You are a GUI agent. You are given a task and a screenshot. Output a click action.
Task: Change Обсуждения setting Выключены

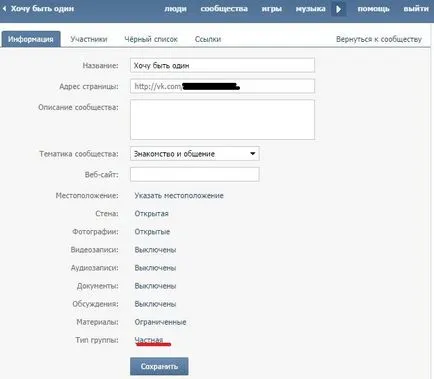point(155,304)
